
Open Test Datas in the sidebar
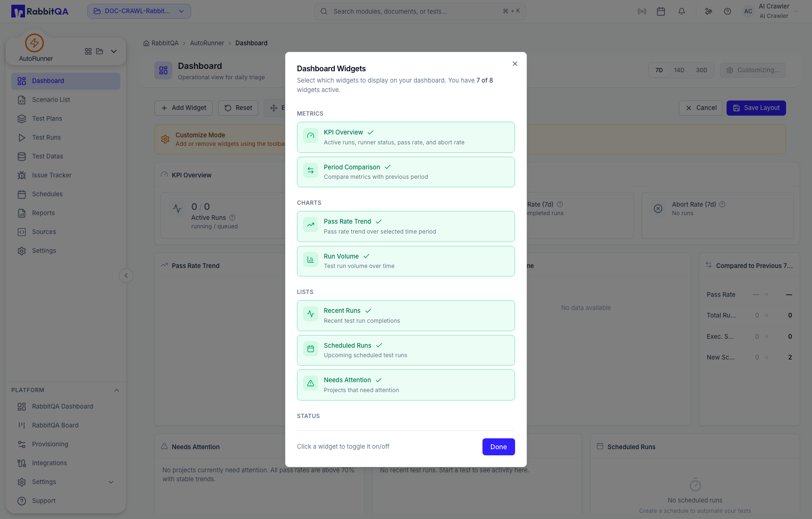[x=66, y=157]
